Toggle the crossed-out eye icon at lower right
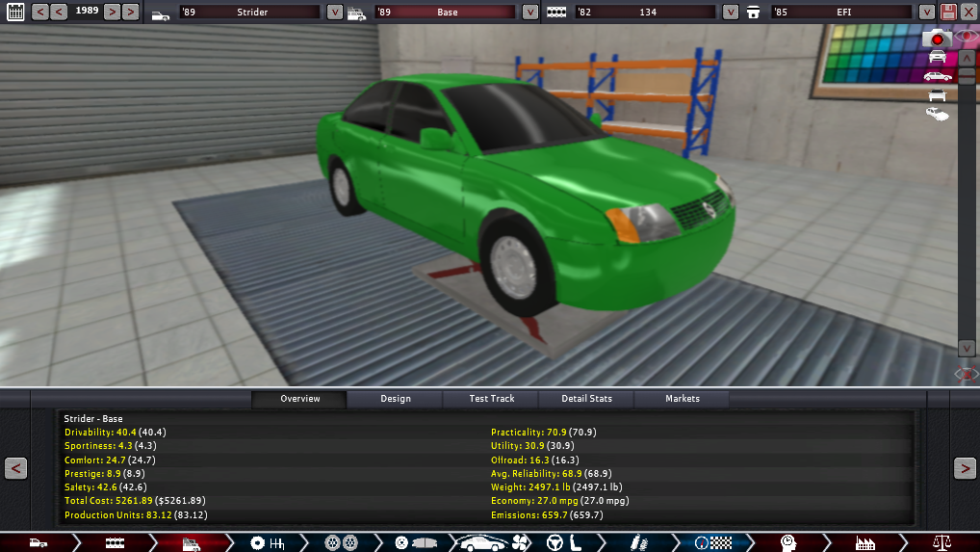The image size is (980, 552). 966,373
